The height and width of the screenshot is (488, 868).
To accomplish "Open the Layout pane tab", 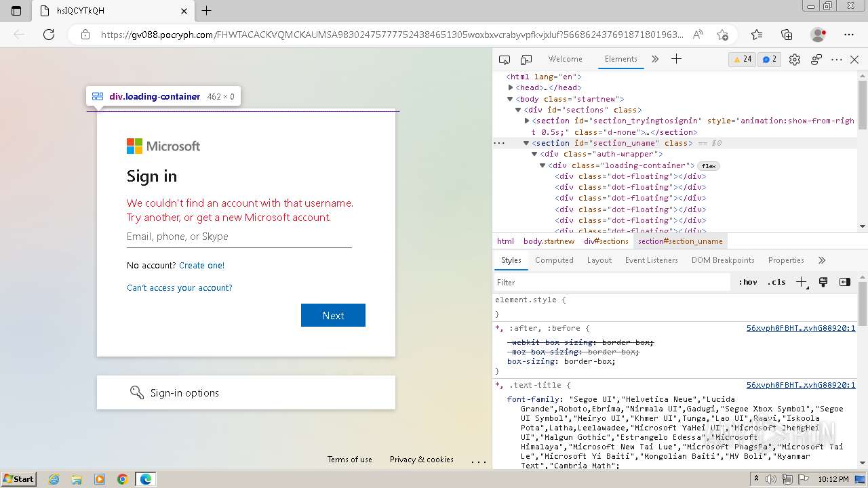I will click(599, 260).
